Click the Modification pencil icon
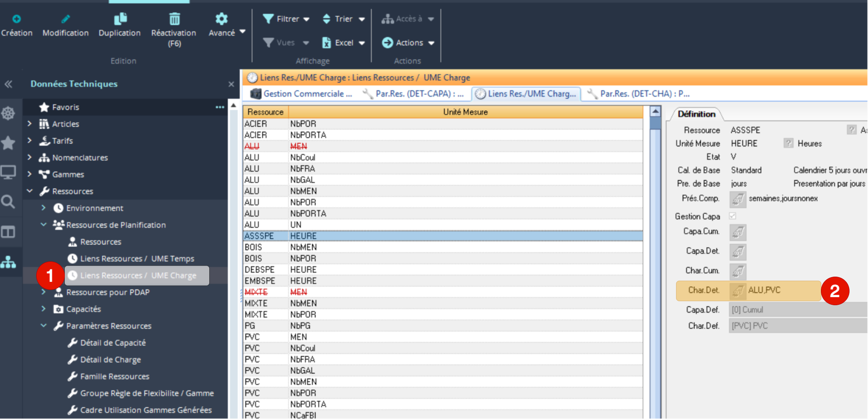 65,19
